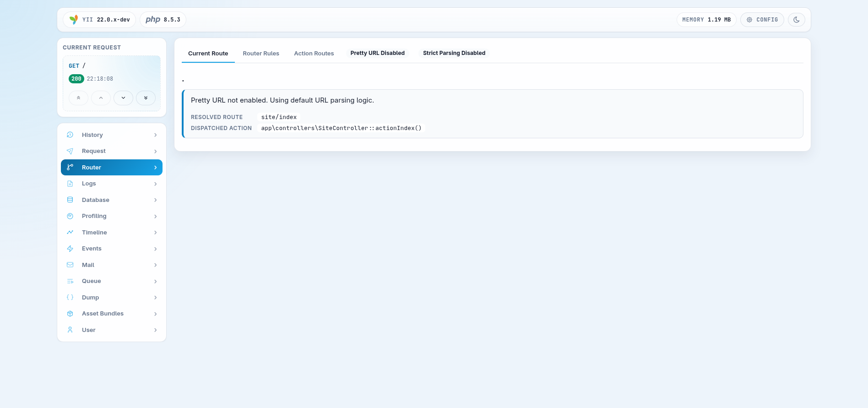Click the Queue list icon
This screenshot has width=868, height=408.
click(70, 281)
